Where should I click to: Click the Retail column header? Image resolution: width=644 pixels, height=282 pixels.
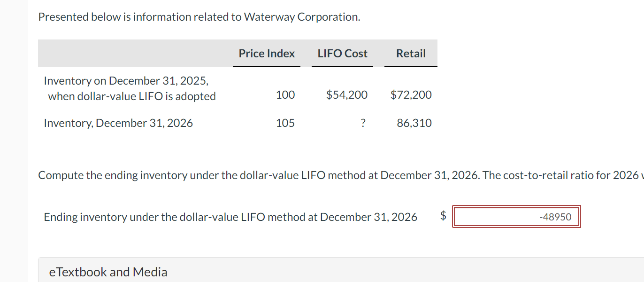point(411,54)
